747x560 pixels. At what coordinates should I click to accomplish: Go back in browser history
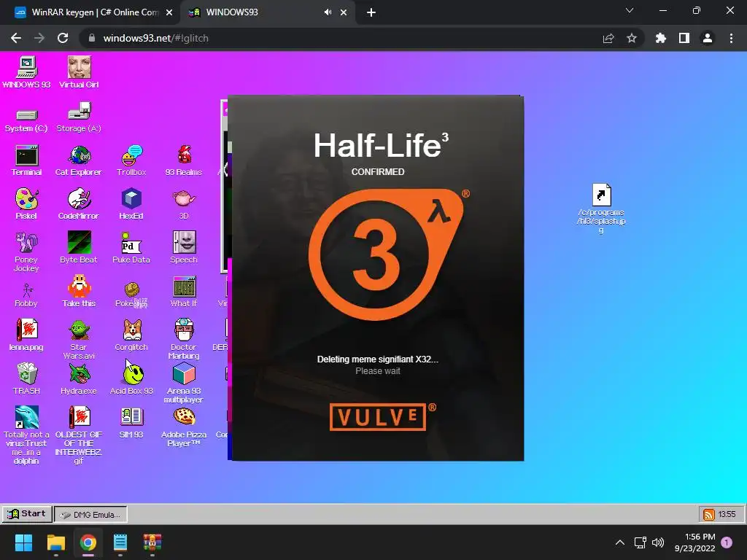click(16, 38)
